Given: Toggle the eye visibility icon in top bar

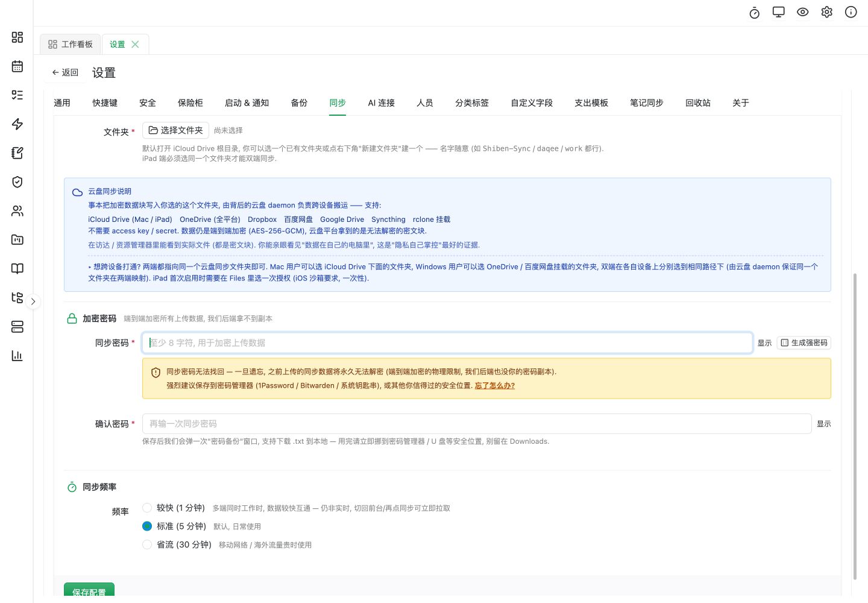Looking at the screenshot, I should click(x=803, y=12).
